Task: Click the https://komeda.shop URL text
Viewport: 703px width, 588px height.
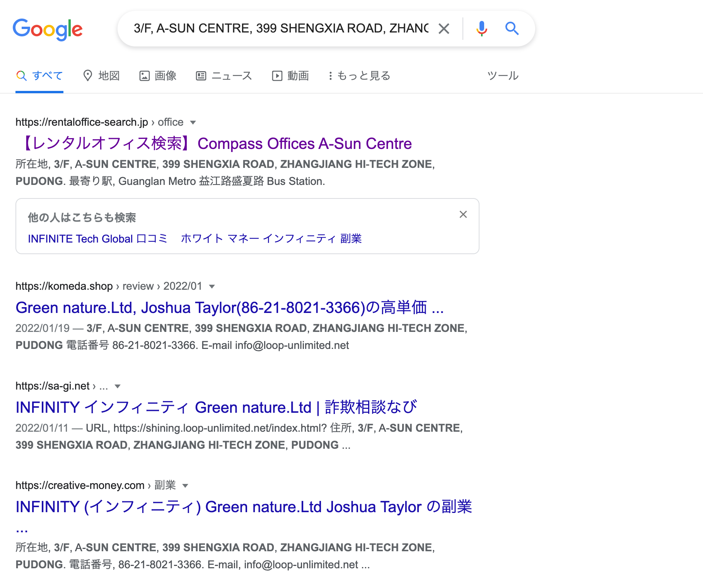Action: tap(64, 286)
